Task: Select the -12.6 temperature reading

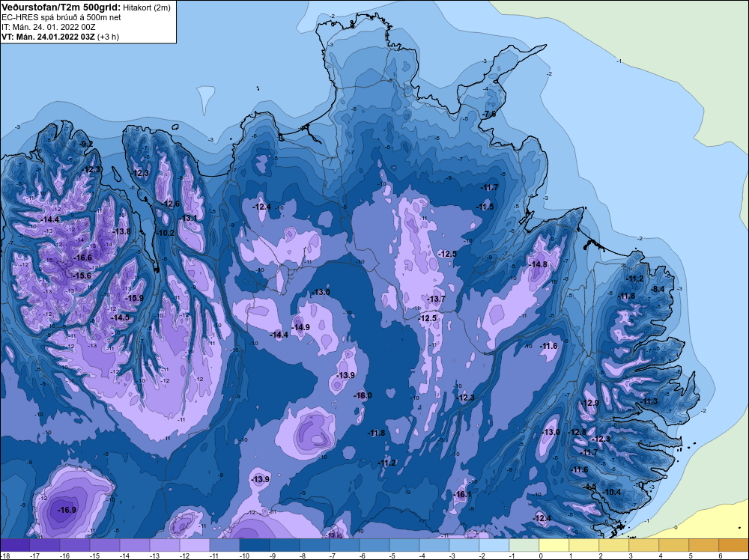Action: 171,204
